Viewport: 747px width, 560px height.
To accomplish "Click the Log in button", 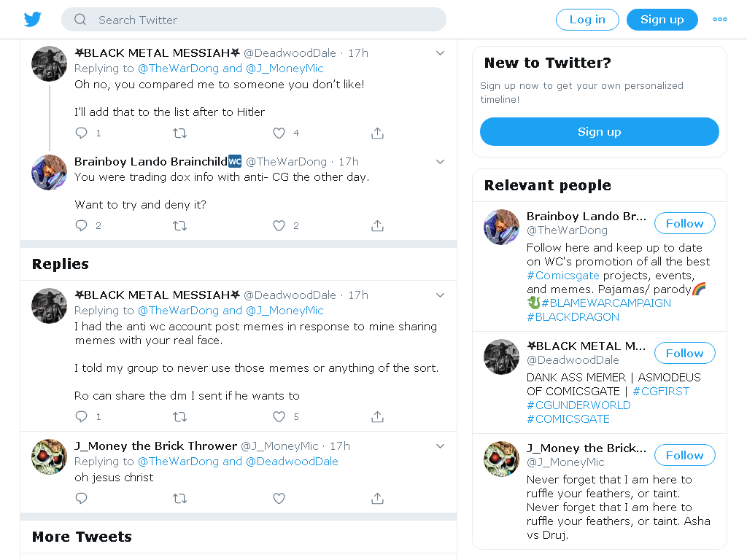I will tap(587, 20).
